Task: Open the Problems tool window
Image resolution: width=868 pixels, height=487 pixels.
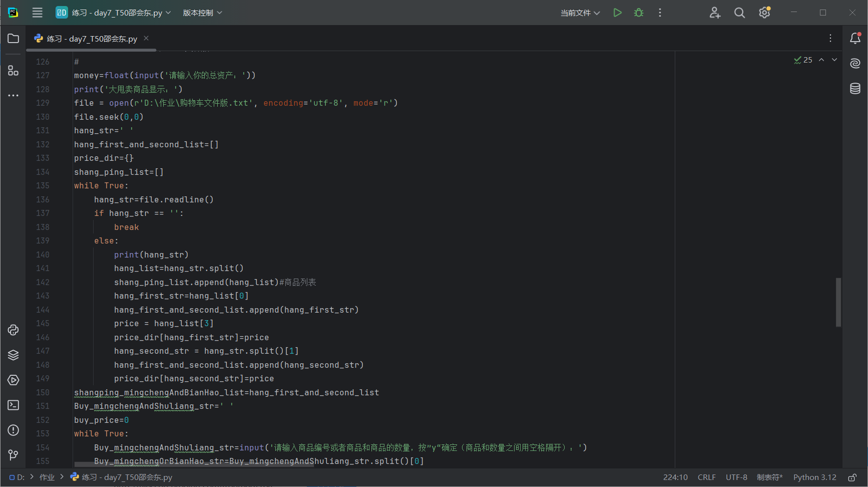Action: 14,430
